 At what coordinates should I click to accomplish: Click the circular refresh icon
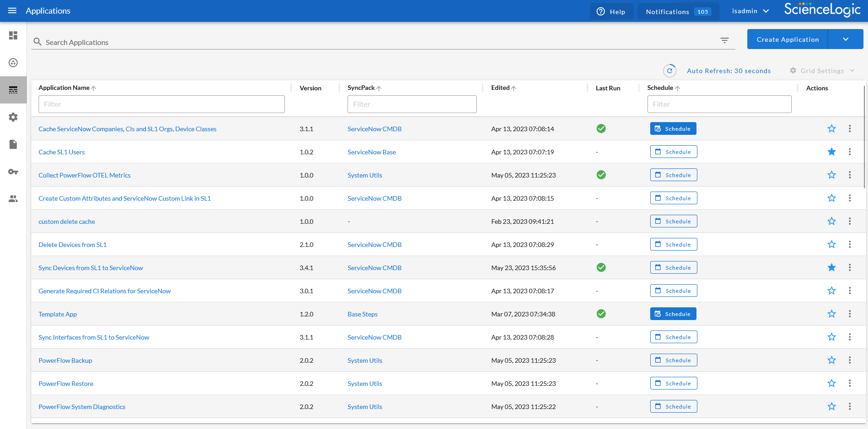[x=669, y=71]
